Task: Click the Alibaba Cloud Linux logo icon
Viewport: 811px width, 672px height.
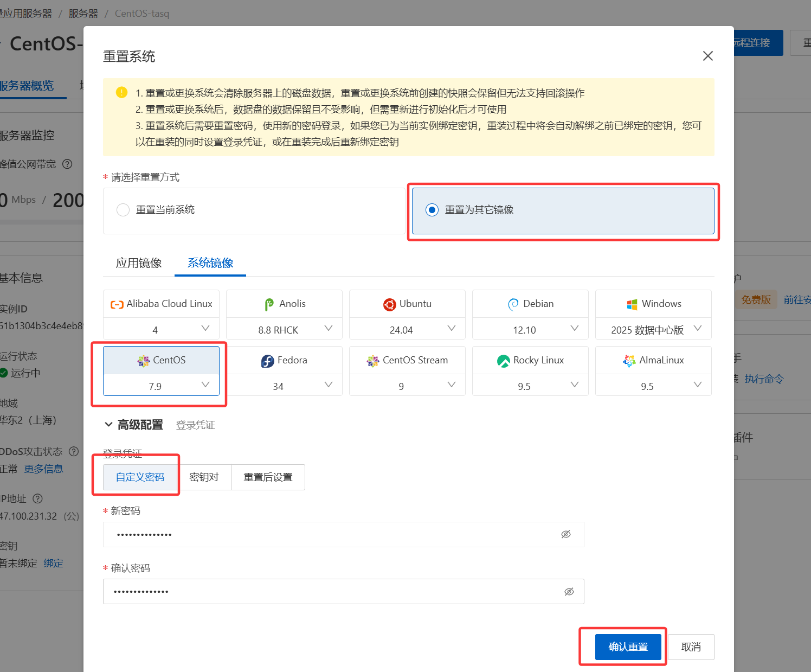Action: coord(117,304)
